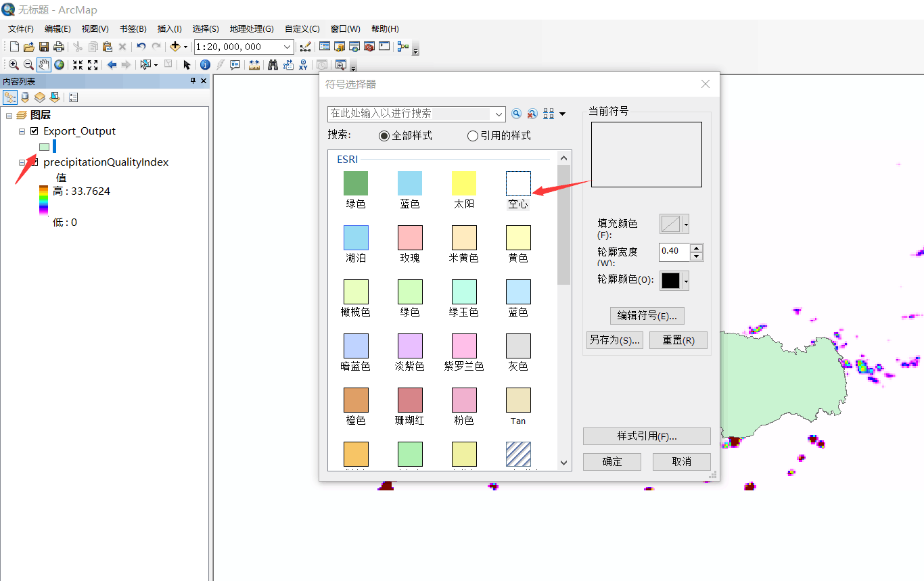
Task: Open the Catalog window from the toolbar
Action: pyautogui.click(x=339, y=46)
